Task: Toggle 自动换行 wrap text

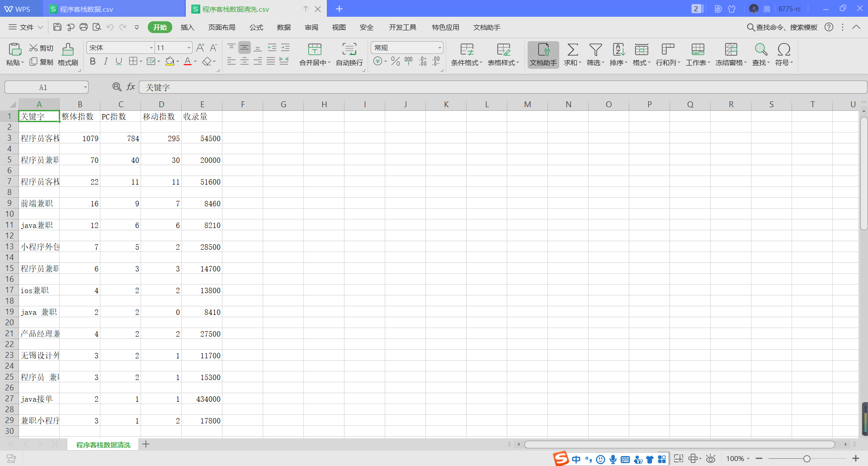Action: [x=349, y=54]
